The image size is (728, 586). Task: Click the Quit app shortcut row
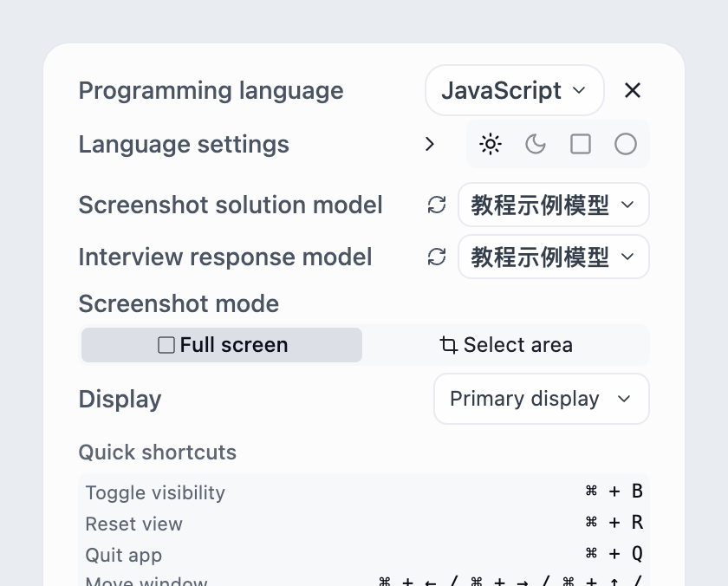pyautogui.click(x=364, y=555)
